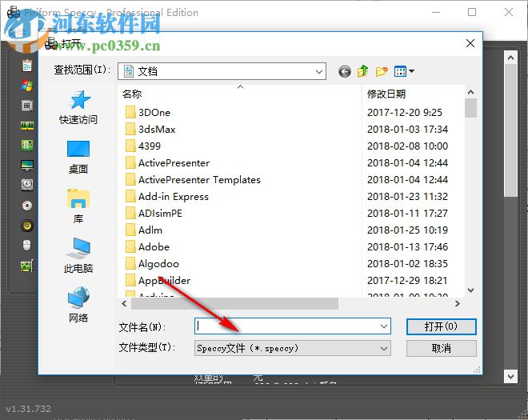This screenshot has width=528, height=420.
Task: Sort by the 修改日期 column header
Action: 386,94
